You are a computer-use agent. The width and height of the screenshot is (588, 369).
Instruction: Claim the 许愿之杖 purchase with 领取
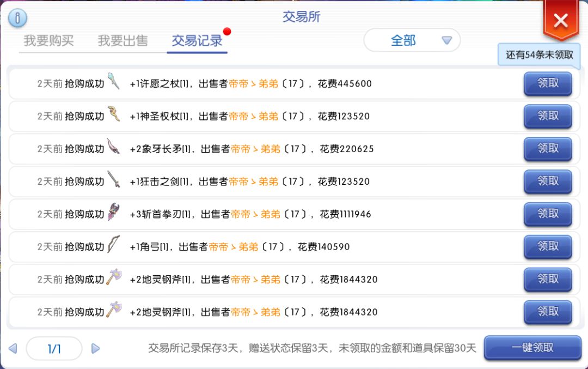[x=548, y=83]
